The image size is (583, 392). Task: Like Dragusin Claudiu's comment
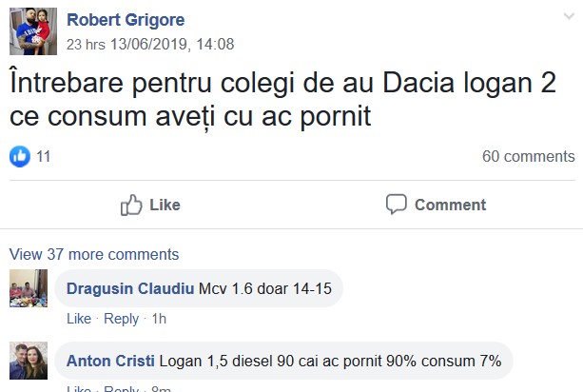(79, 319)
